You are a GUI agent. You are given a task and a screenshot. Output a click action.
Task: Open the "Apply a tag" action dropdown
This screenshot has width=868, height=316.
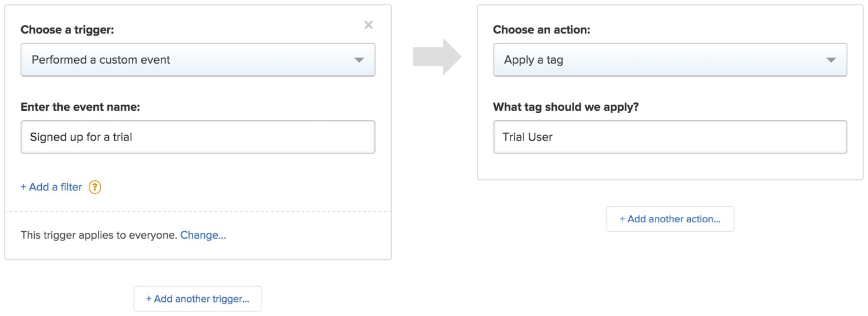click(670, 60)
